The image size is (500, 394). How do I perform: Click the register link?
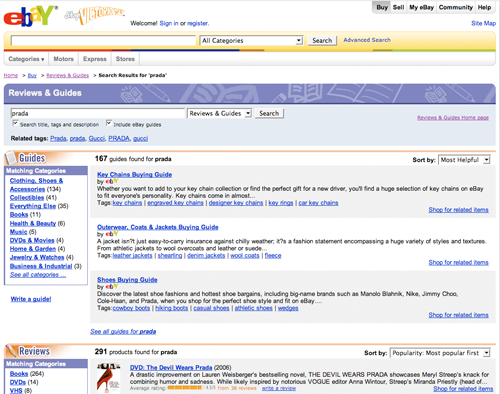pyautogui.click(x=198, y=23)
